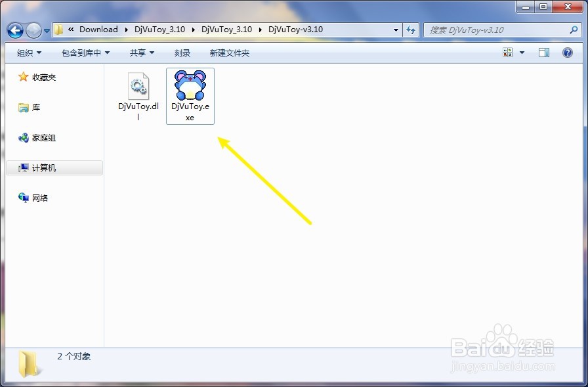Open the view options dropdown arrow
The height and width of the screenshot is (387, 588).
coord(522,53)
